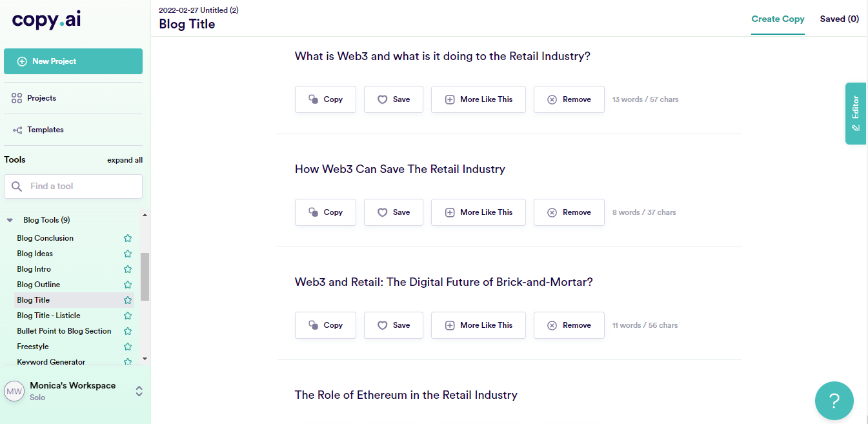
Task: Copy the "How Web3 Can Save" title
Action: coord(325,212)
